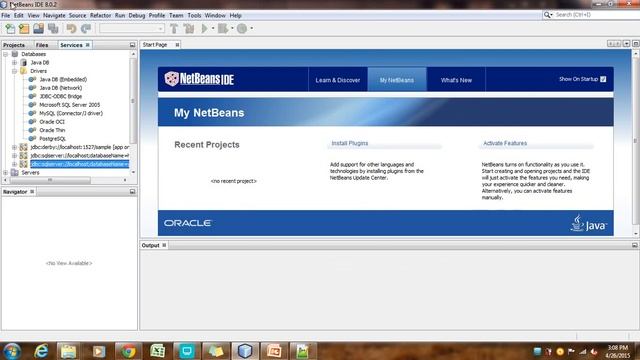Click the Redo toolbar icon
Image resolution: width=640 pixels, height=360 pixels.
(x=86, y=29)
